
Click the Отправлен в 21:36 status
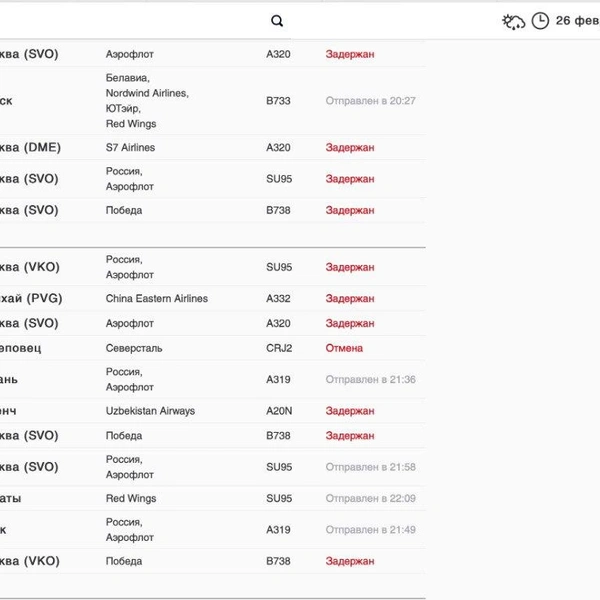[370, 380]
